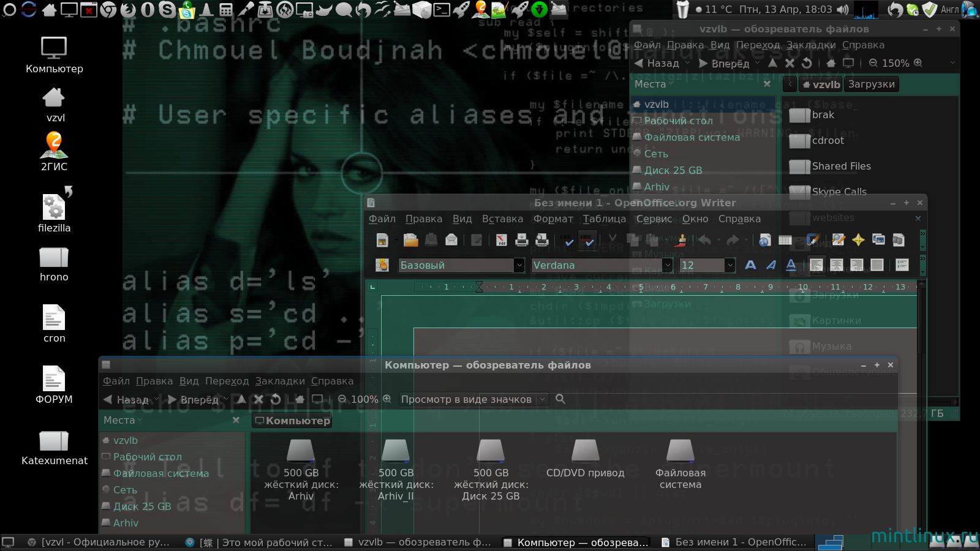Viewport: 980px width, 551px height.
Task: Open Закладки menu in Компьютер window
Action: (280, 381)
